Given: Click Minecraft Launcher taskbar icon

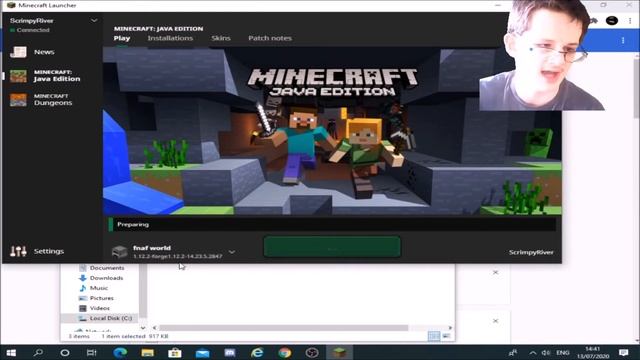Looking at the screenshot, I should click(x=339, y=353).
